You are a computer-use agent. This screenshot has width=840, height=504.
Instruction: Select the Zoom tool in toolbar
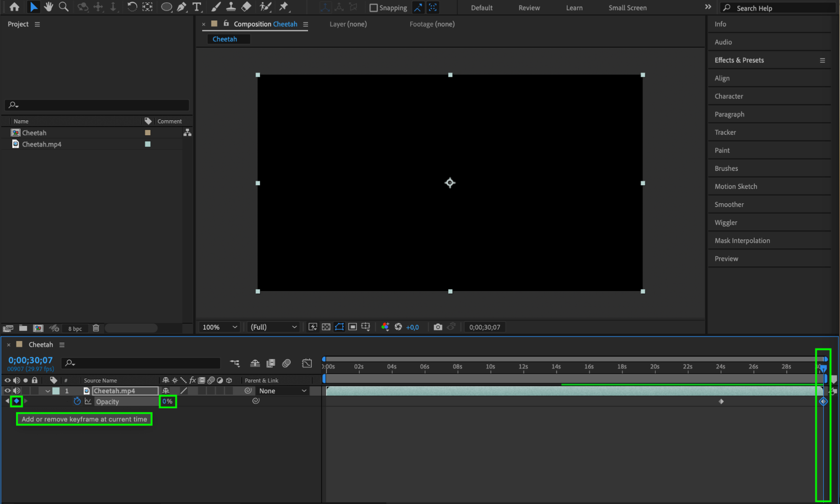[63, 7]
